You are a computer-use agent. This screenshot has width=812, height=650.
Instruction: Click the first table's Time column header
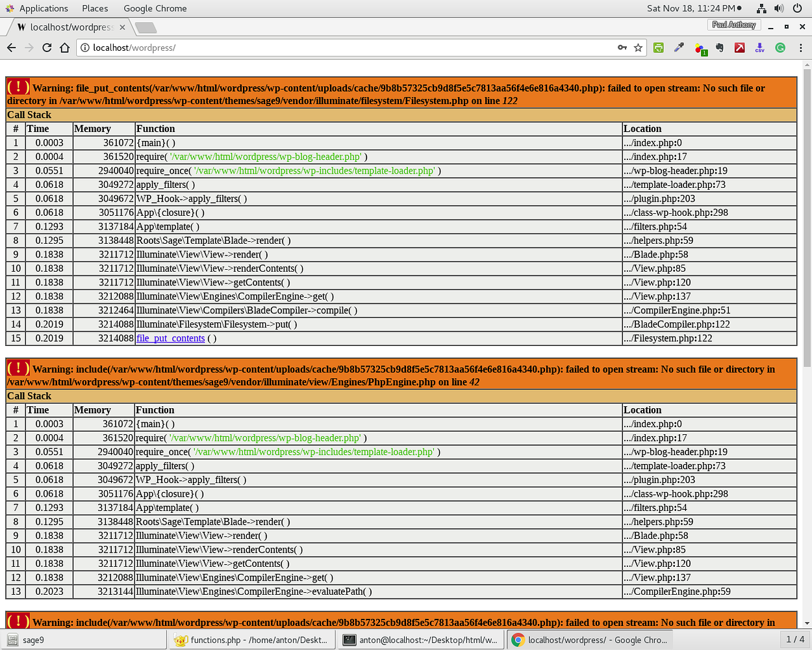click(x=49, y=129)
